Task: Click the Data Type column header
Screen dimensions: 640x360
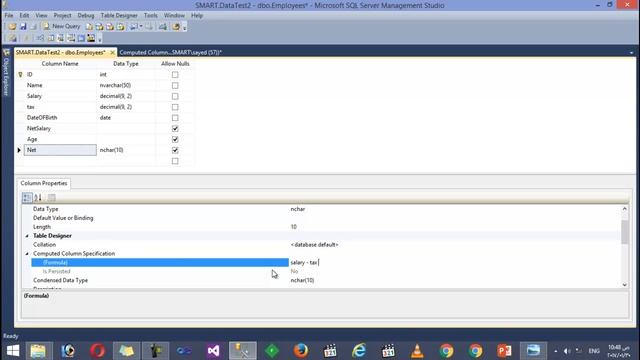Action: click(126, 64)
